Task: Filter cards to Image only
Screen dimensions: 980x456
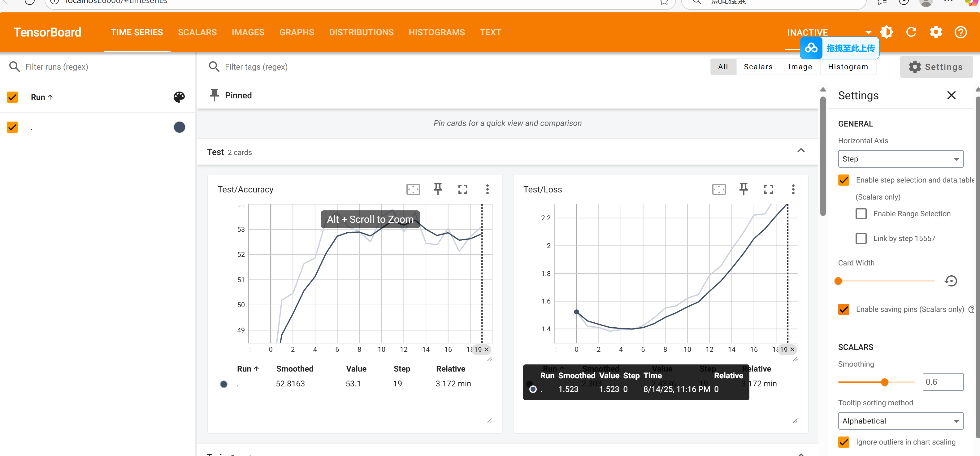Action: (800, 67)
